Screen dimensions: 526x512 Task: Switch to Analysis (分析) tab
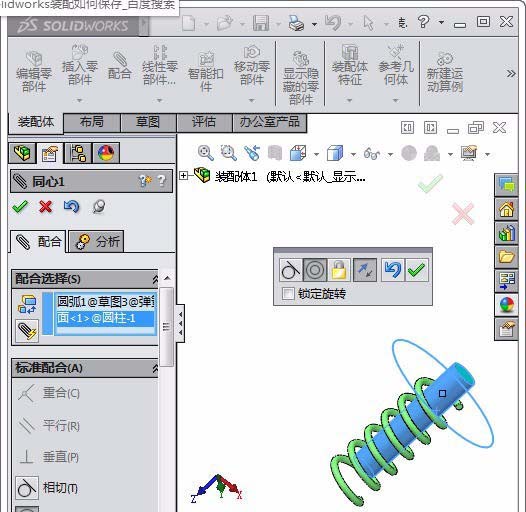tap(96, 241)
